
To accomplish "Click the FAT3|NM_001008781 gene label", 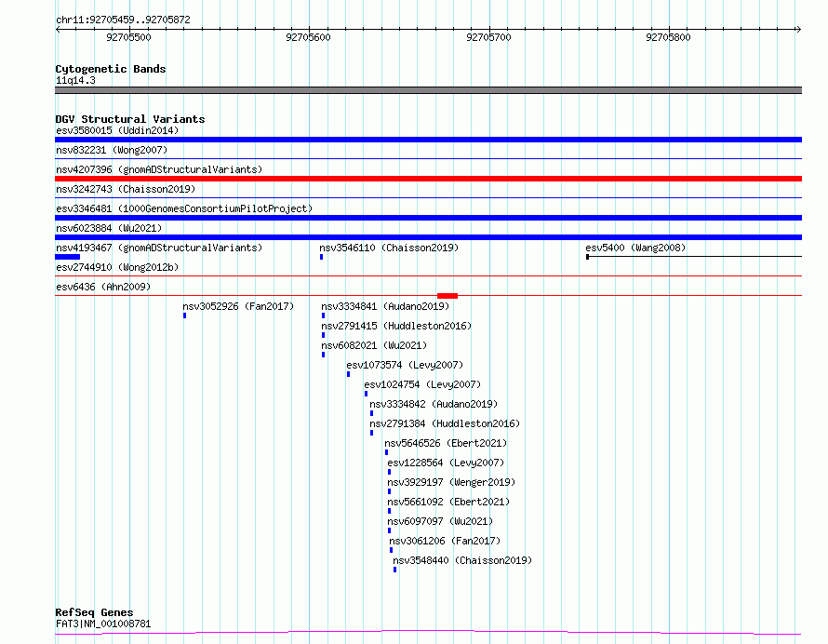I will (103, 624).
